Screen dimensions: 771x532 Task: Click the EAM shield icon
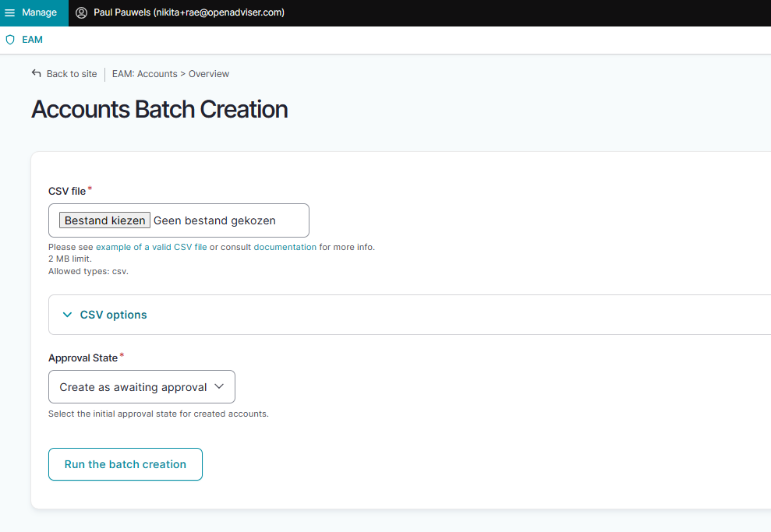[10, 40]
